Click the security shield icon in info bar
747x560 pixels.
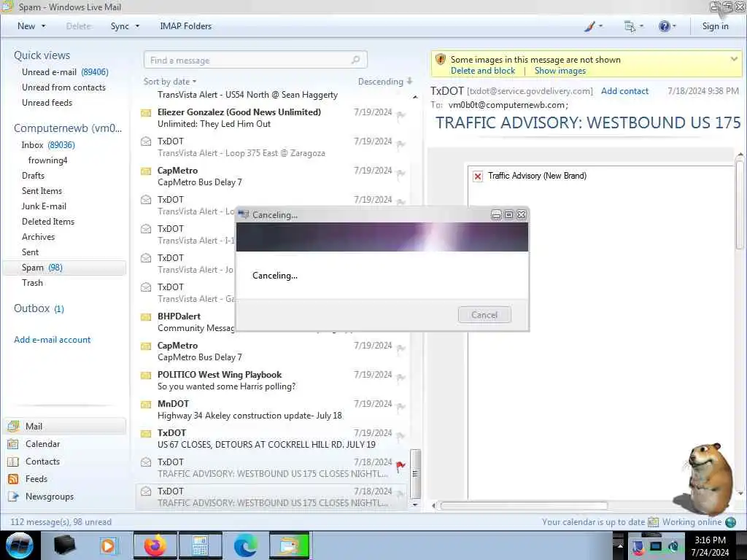point(440,60)
